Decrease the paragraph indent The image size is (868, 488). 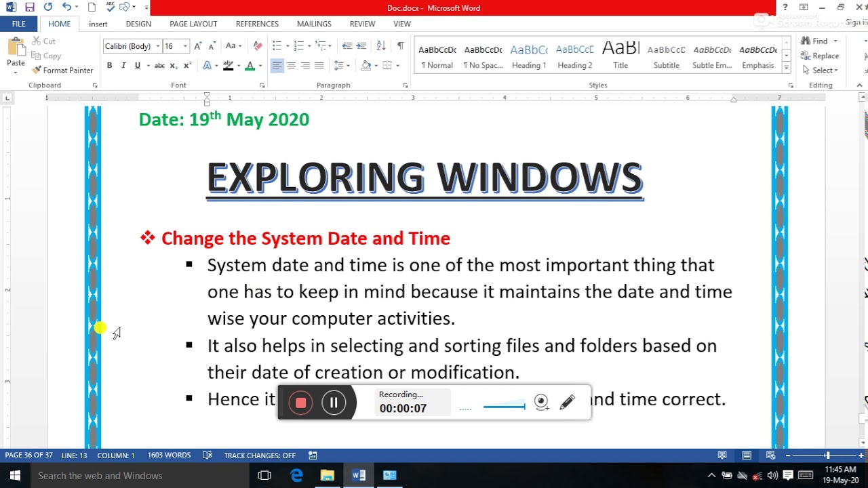347,46
